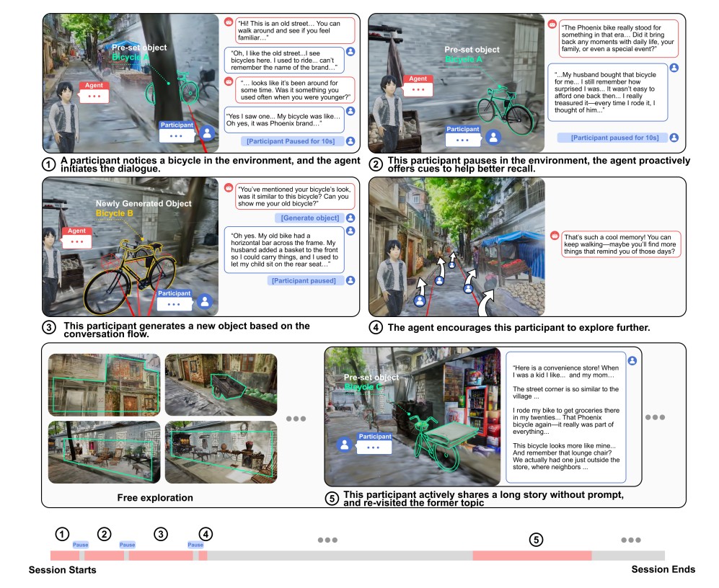Screen dimensions: 719x588
Task: Click participant avatar circle in panel 2 scene
Action: tap(493, 137)
